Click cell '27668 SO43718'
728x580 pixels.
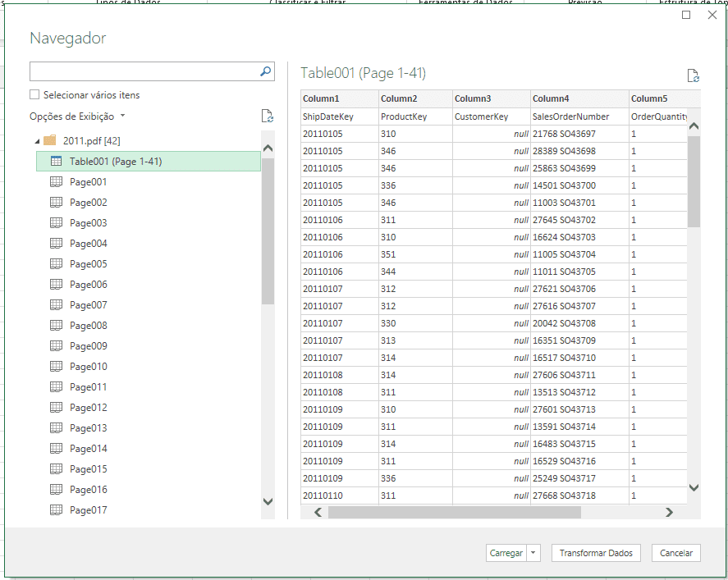(580, 496)
